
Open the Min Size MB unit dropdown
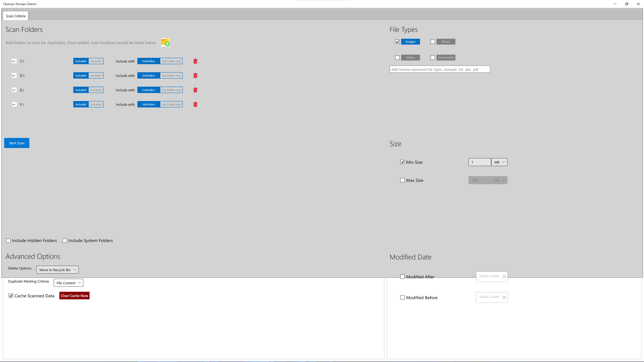(499, 162)
